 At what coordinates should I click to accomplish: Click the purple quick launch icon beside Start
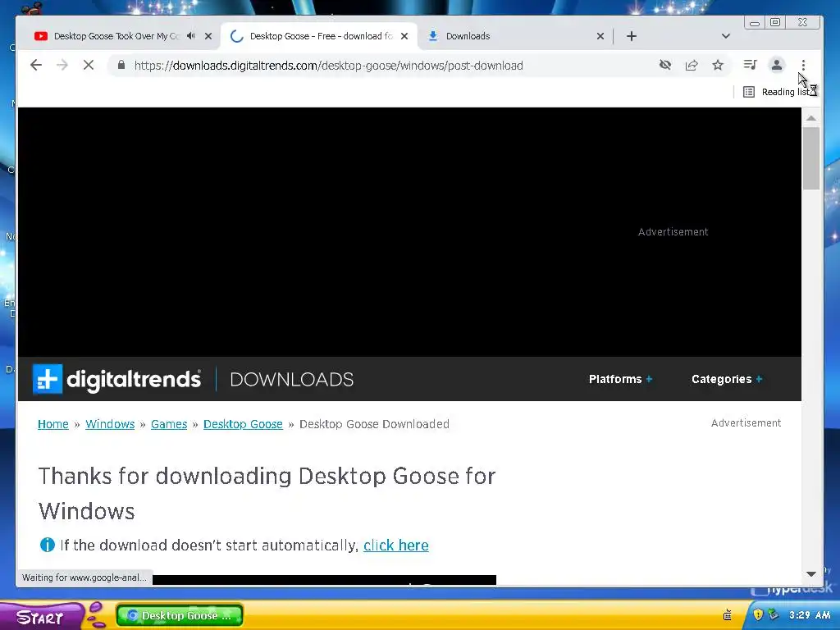point(97,614)
